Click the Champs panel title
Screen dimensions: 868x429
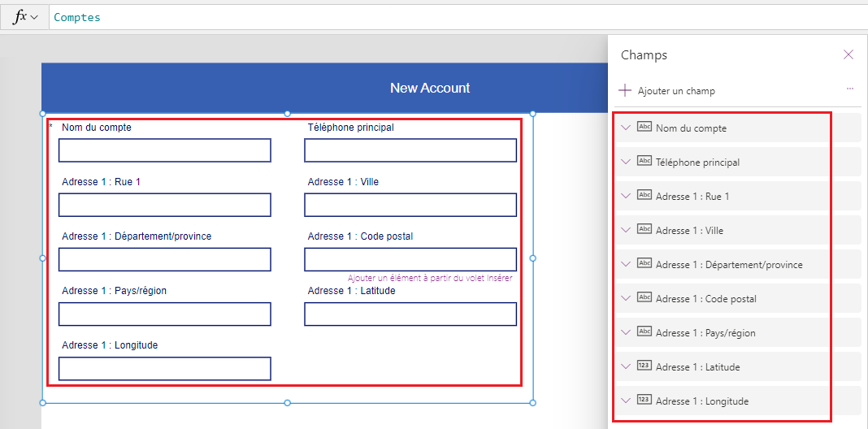pyautogui.click(x=644, y=54)
